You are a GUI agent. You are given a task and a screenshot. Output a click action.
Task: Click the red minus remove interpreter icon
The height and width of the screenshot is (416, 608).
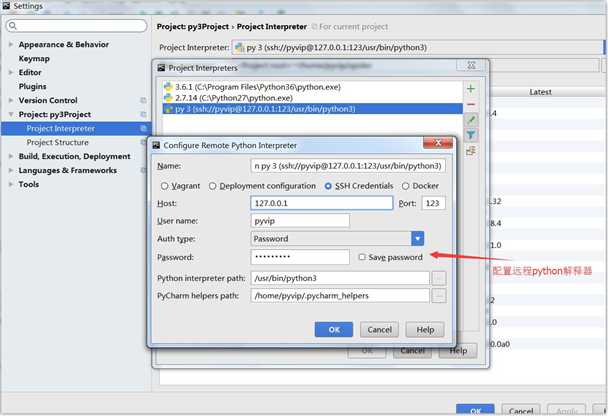(x=471, y=104)
